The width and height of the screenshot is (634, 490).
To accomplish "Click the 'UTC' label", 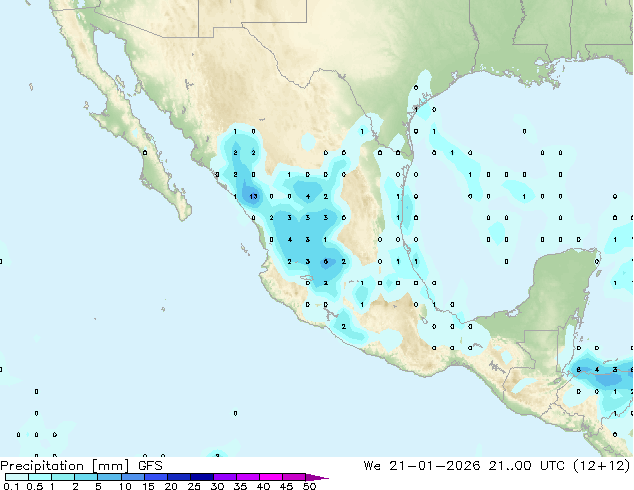I will click(x=552, y=466).
